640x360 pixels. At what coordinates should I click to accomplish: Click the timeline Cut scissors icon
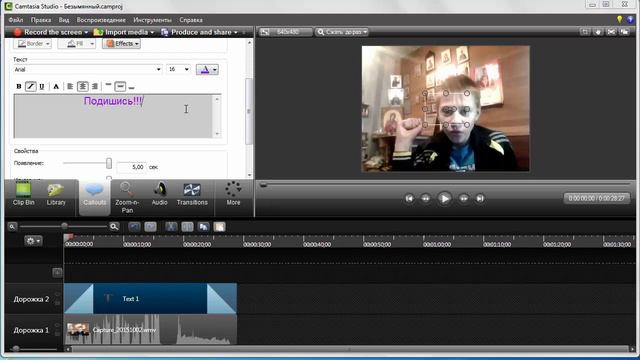(171, 227)
